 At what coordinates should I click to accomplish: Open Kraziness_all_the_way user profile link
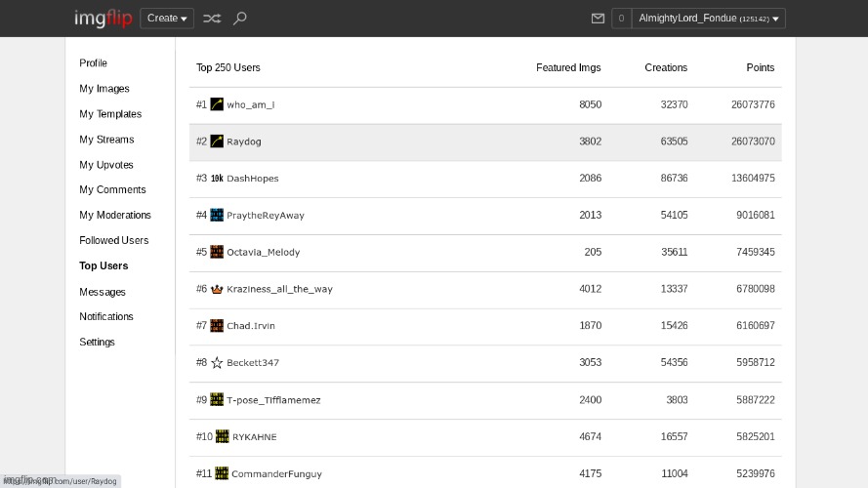(279, 289)
